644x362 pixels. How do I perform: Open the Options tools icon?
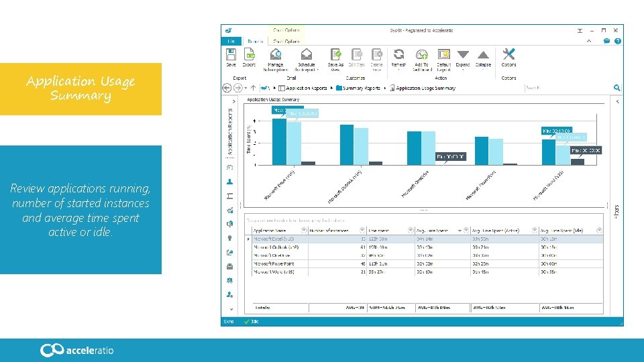508,54
